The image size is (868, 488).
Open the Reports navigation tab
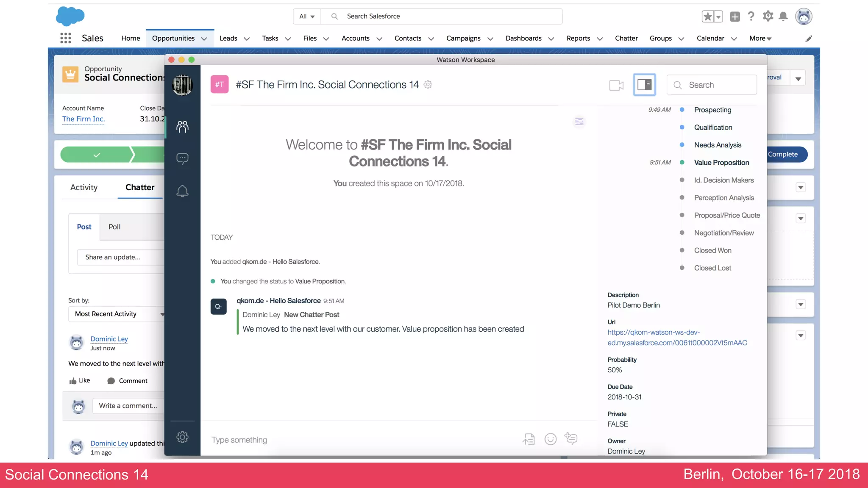pyautogui.click(x=578, y=38)
